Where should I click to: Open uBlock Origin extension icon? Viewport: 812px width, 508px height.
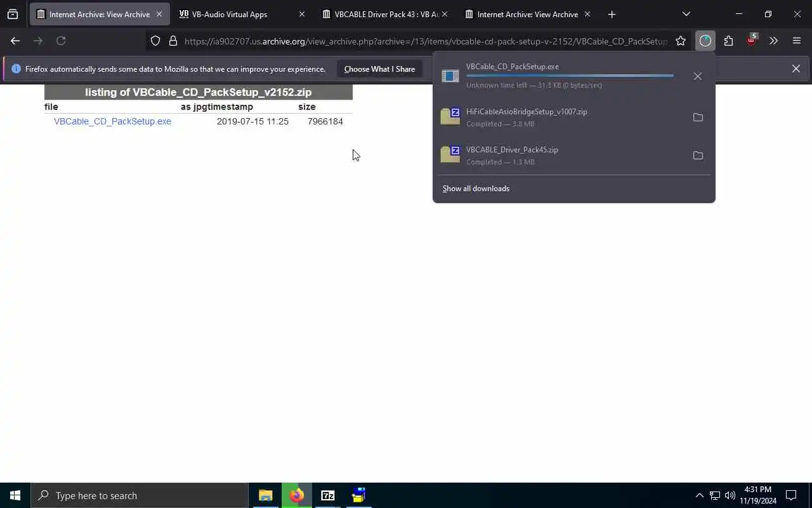tap(751, 40)
